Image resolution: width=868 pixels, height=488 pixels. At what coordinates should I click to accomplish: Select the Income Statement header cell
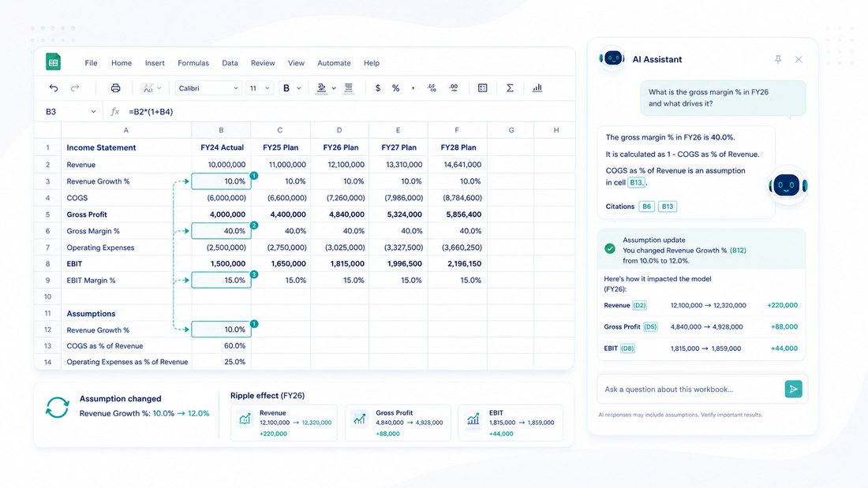(x=126, y=147)
